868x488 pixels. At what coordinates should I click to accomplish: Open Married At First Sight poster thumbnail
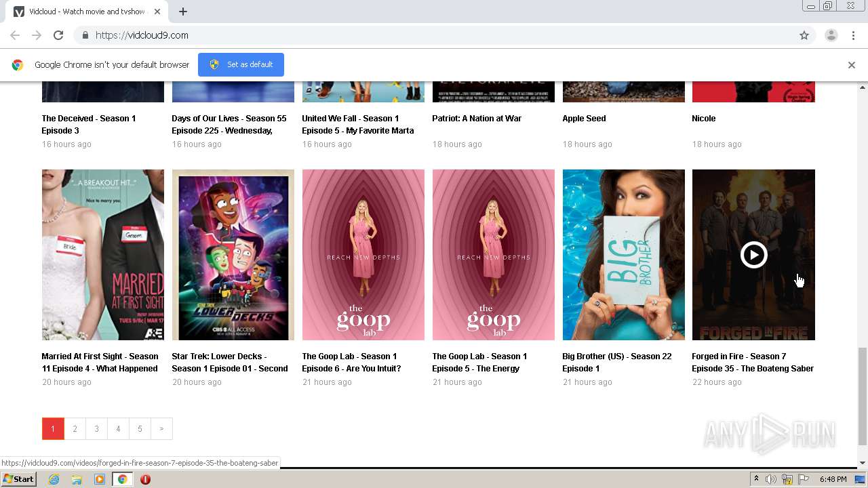[103, 255]
